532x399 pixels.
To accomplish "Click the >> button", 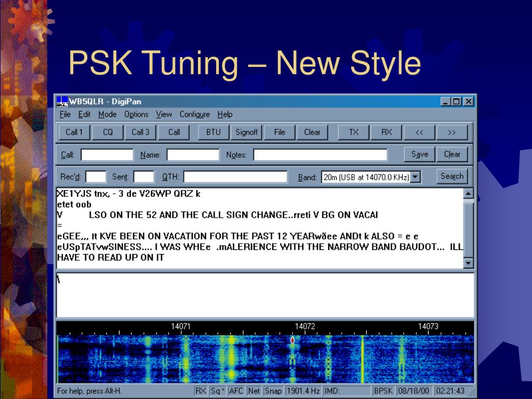I will coord(452,132).
